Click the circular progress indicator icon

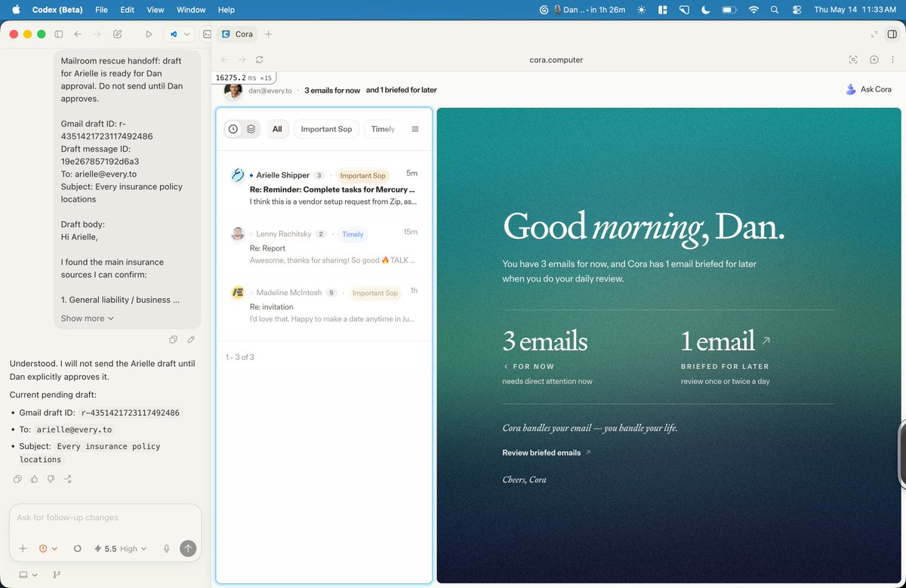77,549
